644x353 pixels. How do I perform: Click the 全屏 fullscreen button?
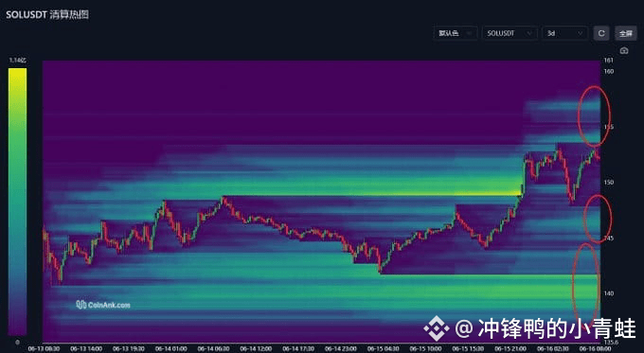point(625,33)
